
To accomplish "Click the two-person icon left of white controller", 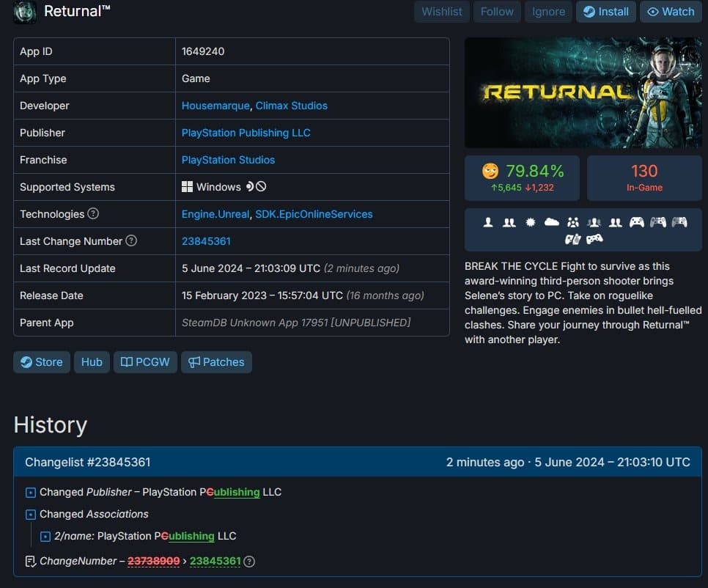I will [616, 222].
